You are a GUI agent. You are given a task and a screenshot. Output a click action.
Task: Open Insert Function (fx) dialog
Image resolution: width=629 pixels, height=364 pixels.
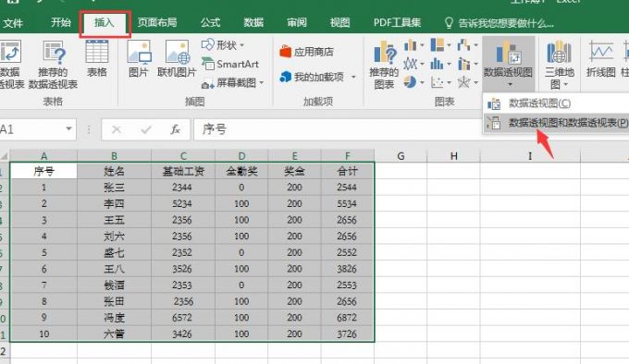point(176,129)
